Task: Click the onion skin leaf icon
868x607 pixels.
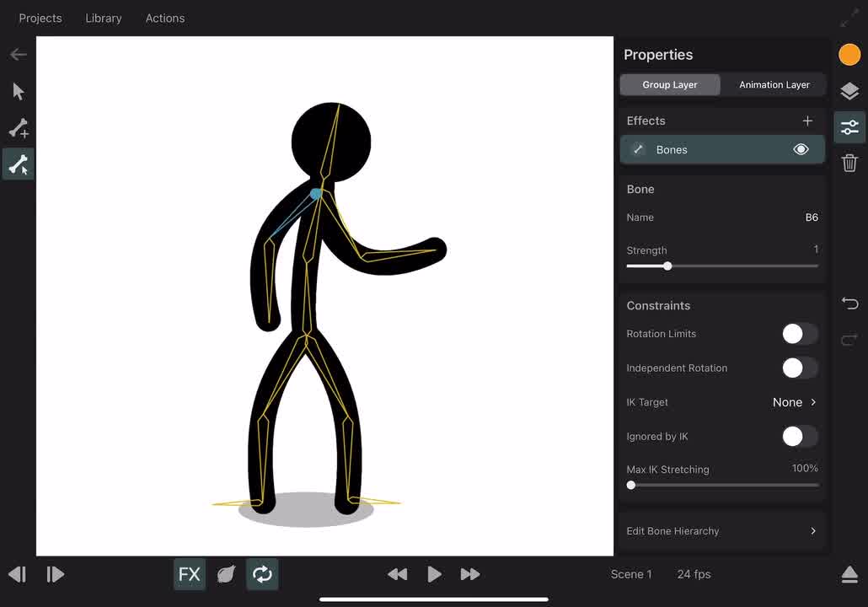Action: coord(226,574)
